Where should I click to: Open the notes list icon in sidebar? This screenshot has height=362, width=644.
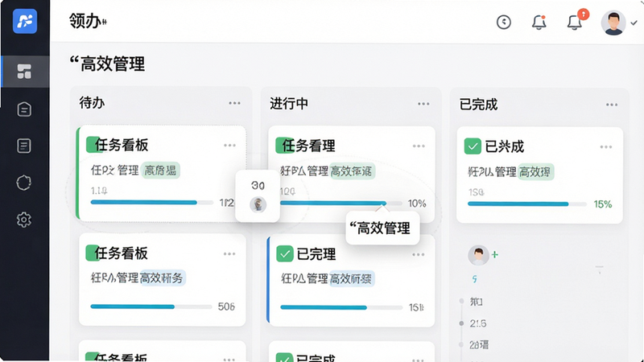coord(24,146)
